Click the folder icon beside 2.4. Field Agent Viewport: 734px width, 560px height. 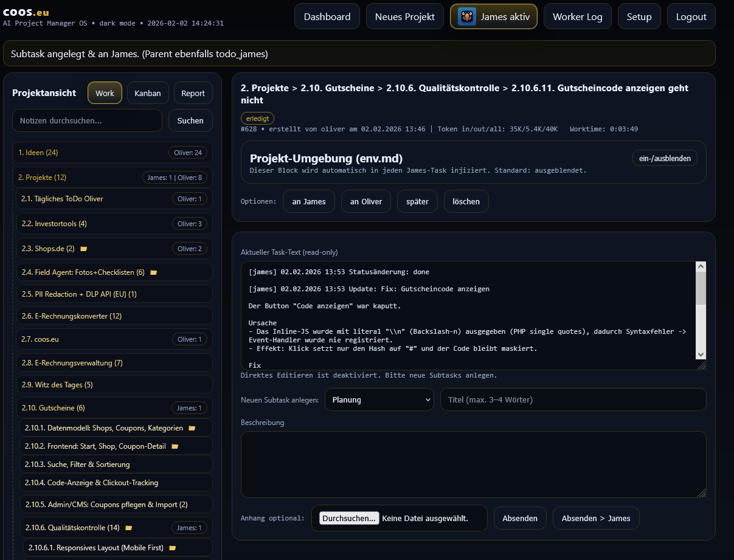[153, 272]
